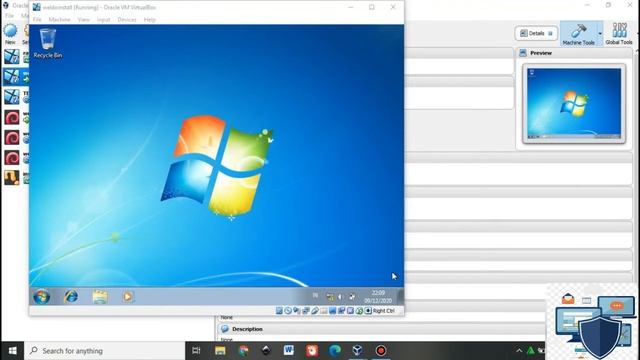Expand the Machine Tools dropdown arrow

600,34
